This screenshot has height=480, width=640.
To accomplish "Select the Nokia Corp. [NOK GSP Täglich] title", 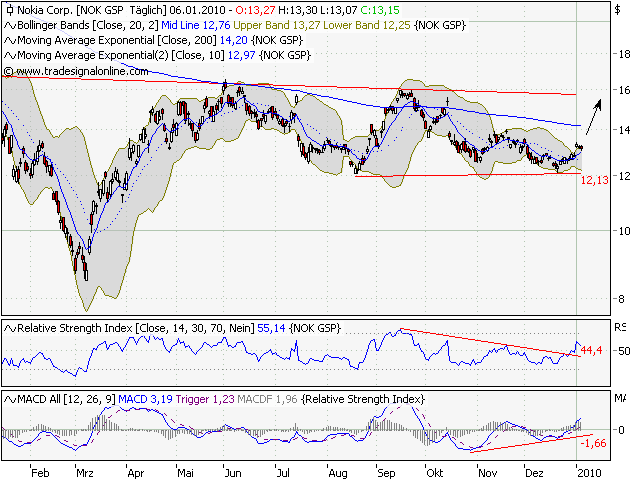I will point(91,10).
